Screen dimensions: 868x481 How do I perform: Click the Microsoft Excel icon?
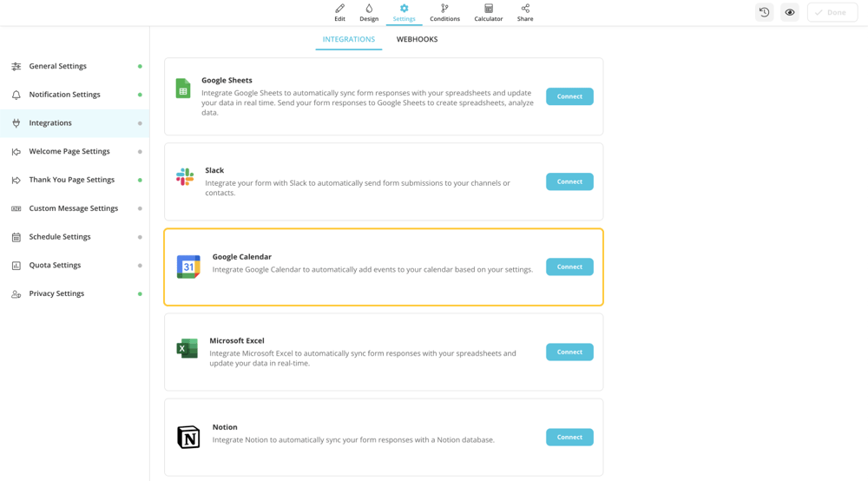point(187,349)
